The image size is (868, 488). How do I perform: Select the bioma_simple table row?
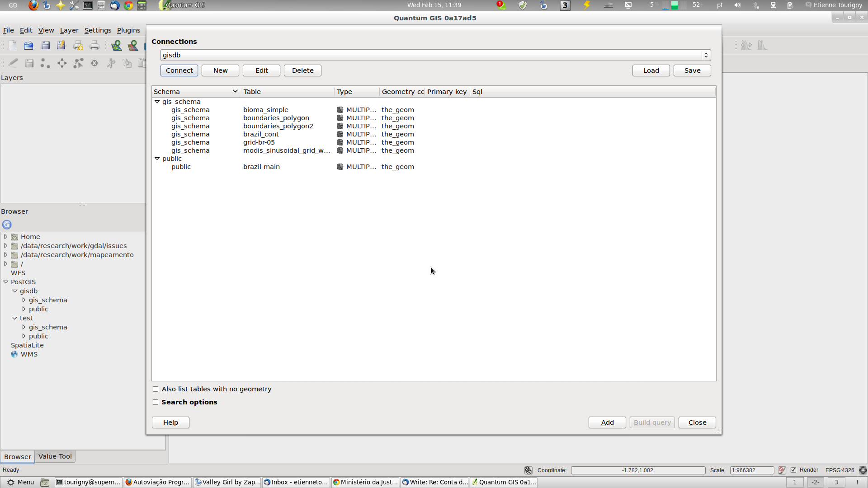(x=434, y=110)
